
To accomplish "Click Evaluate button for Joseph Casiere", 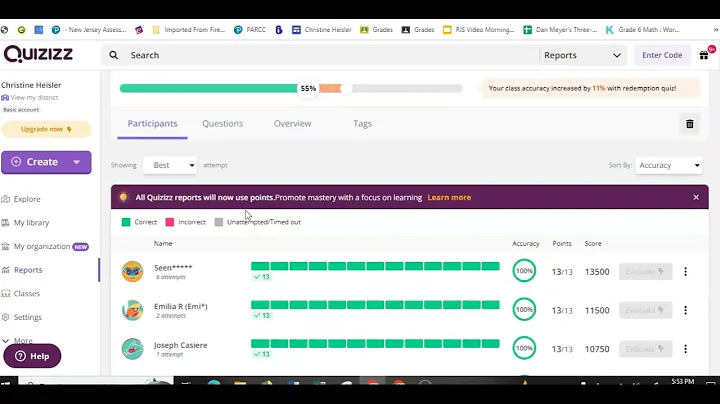I will tap(646, 349).
